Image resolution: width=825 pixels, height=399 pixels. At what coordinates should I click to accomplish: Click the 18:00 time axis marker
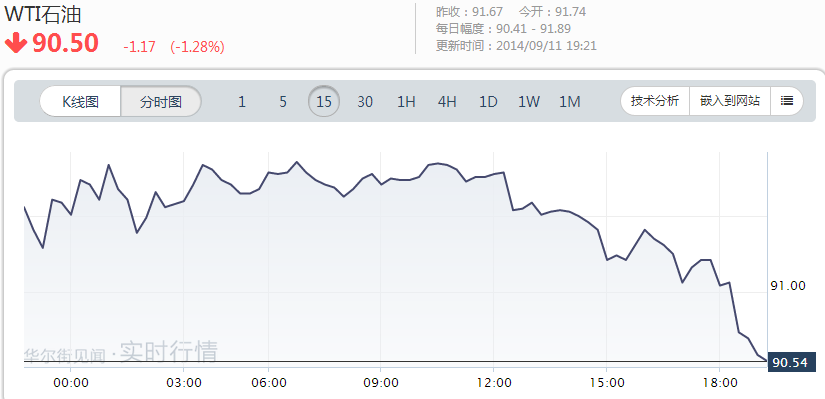[720, 383]
